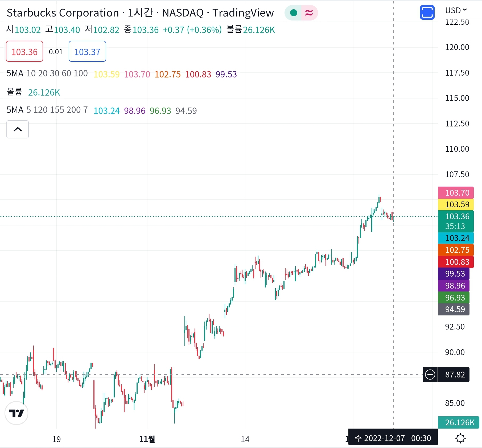Click the 110.00 price axis label
Viewport: 482px width, 448px height.
pos(457,149)
